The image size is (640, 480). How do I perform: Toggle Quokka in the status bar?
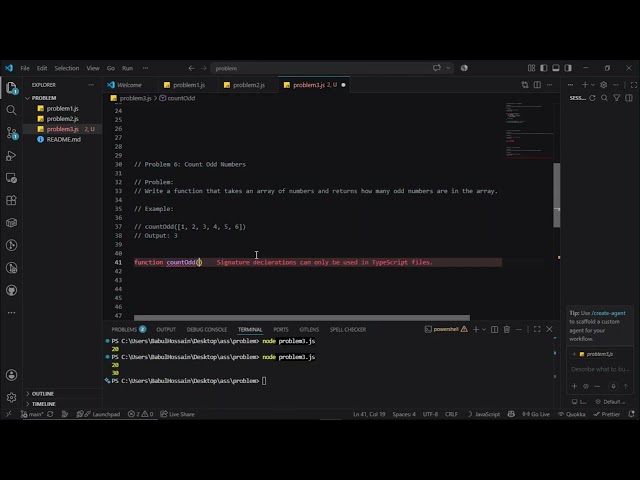571,414
